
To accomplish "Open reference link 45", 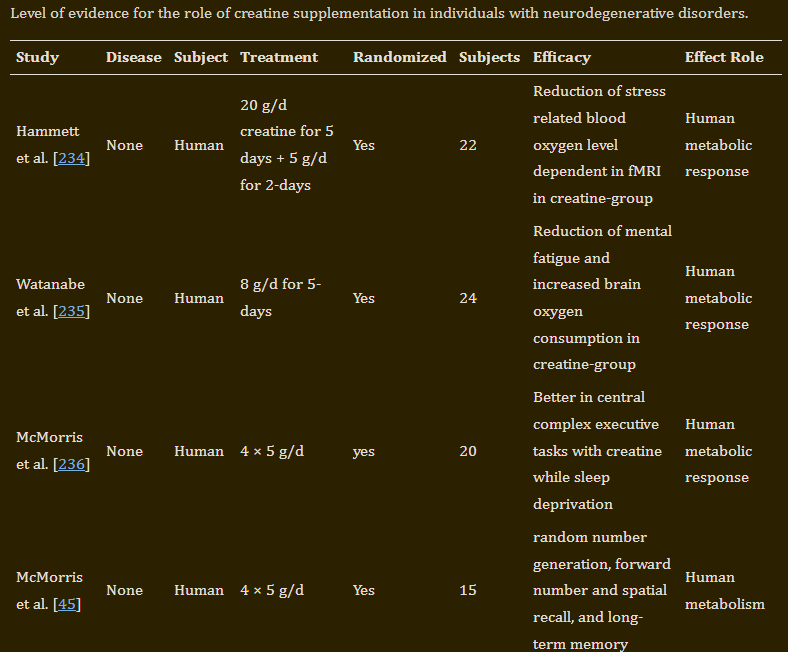I will (67, 604).
